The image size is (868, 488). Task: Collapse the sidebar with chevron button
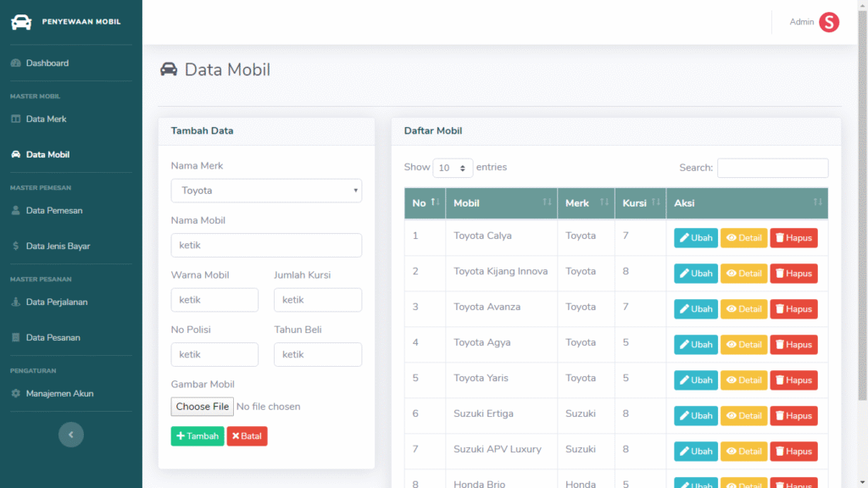[x=71, y=435]
